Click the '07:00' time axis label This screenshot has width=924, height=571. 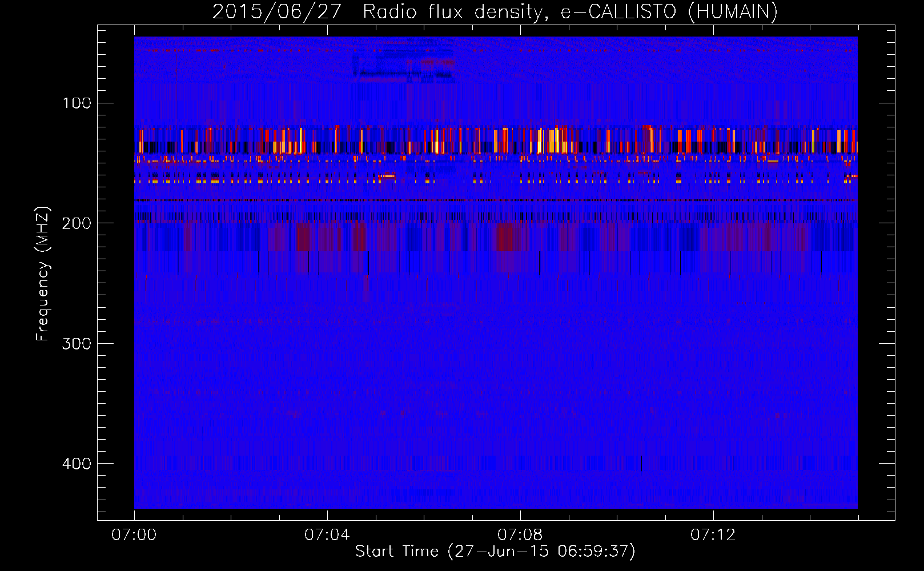click(x=134, y=535)
